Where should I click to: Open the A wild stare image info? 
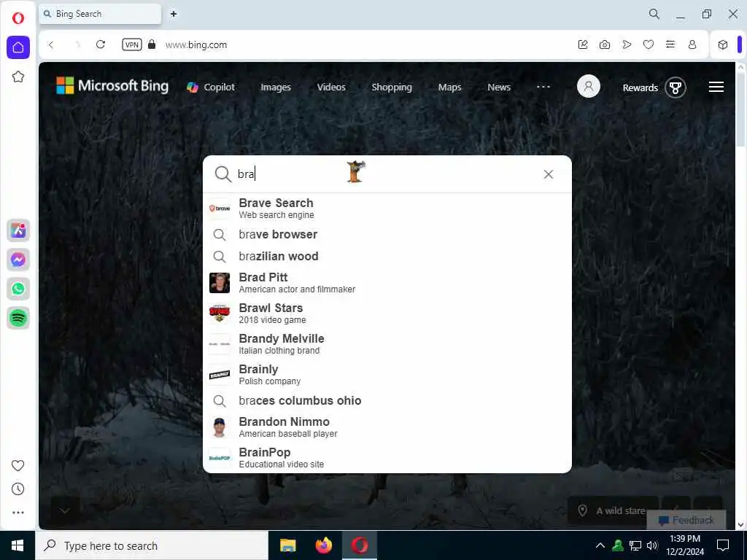pyautogui.click(x=614, y=510)
